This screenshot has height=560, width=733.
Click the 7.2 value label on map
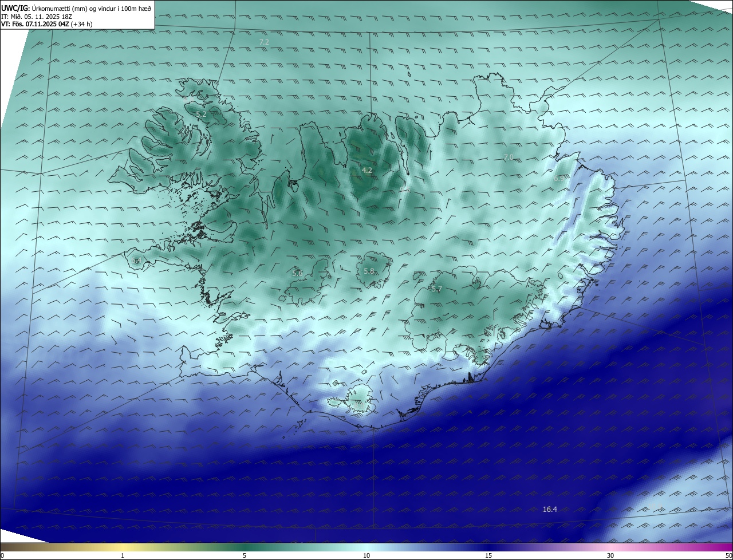(264, 42)
